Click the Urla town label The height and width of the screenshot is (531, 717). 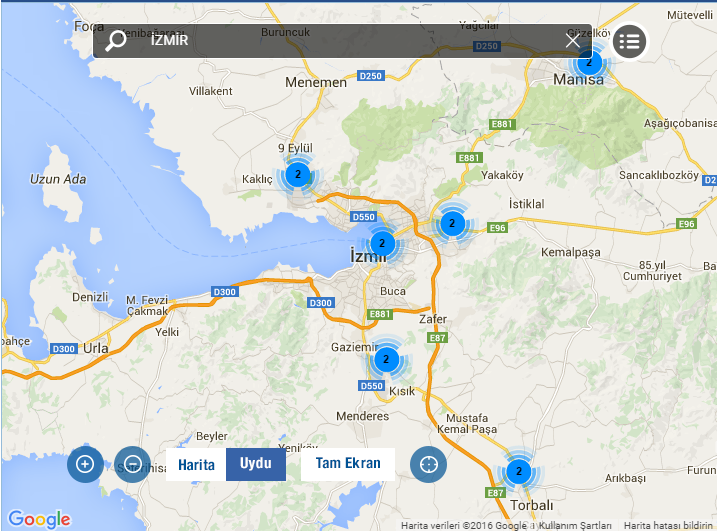[96, 349]
